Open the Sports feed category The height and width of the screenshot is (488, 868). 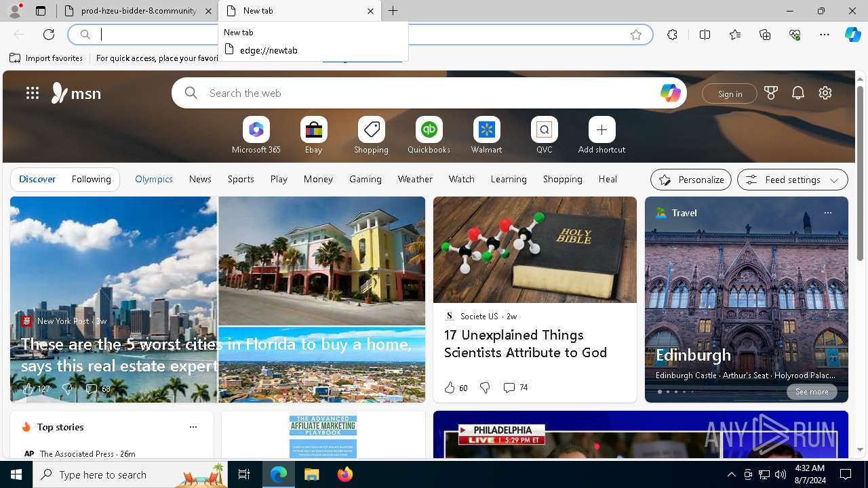241,179
